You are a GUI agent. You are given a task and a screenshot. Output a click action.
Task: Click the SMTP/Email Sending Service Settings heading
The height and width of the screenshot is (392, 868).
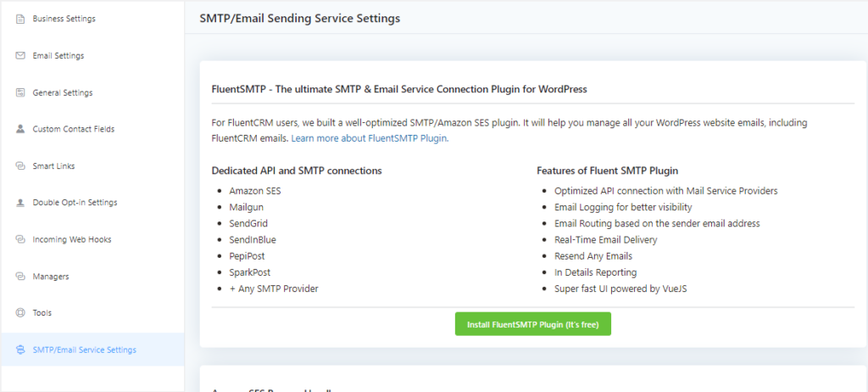(x=299, y=19)
